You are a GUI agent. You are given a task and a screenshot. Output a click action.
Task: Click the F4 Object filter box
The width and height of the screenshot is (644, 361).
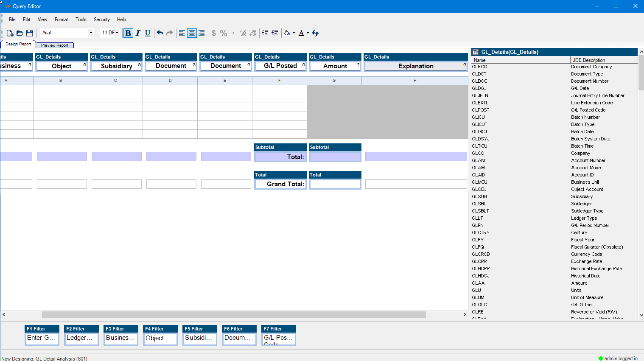(160, 339)
